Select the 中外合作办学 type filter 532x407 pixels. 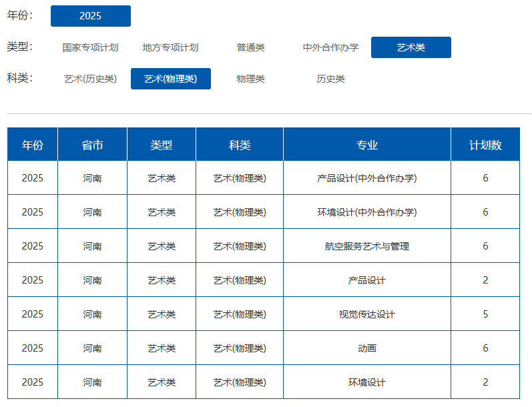point(331,47)
